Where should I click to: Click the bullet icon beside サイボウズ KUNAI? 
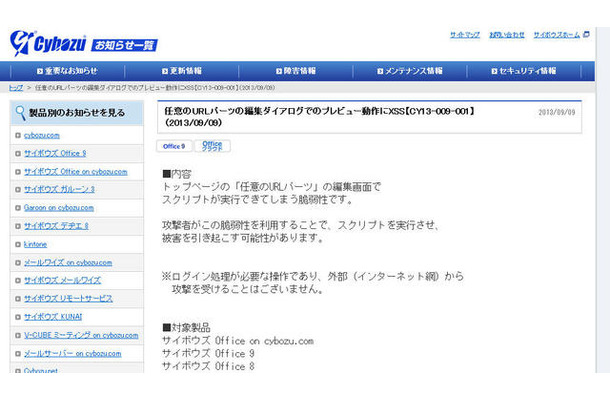click(x=18, y=318)
